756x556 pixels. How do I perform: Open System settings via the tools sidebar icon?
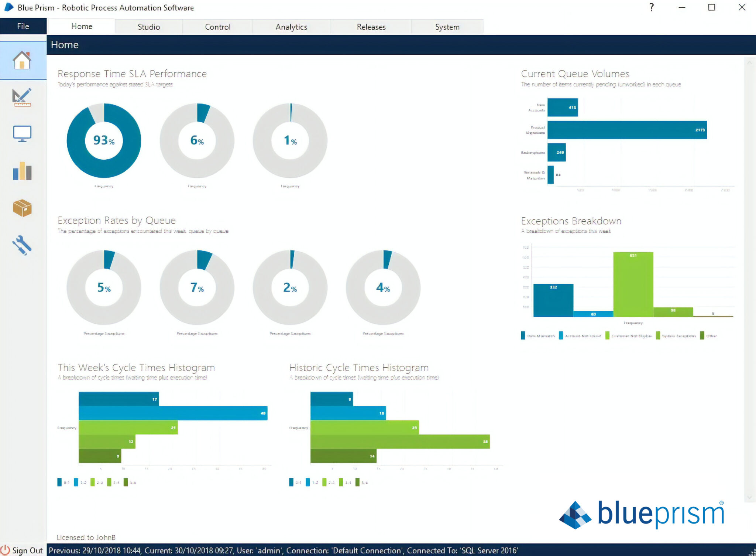point(23,244)
